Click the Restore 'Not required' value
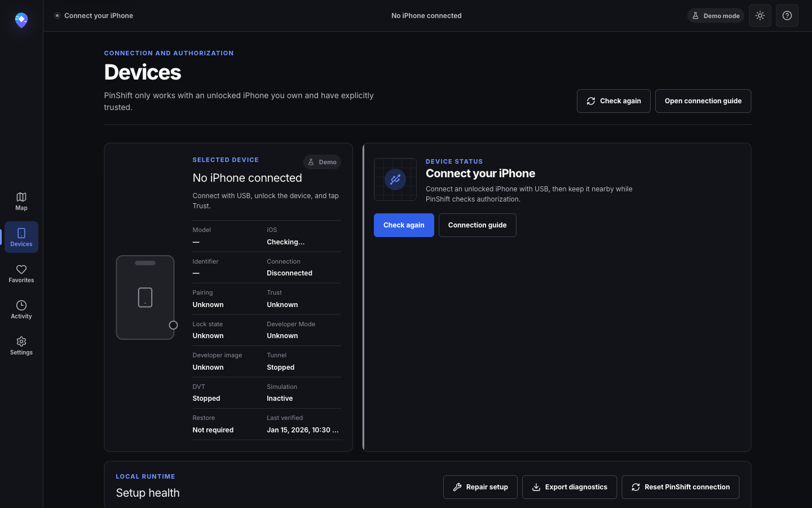This screenshot has height=508, width=812. pos(213,430)
